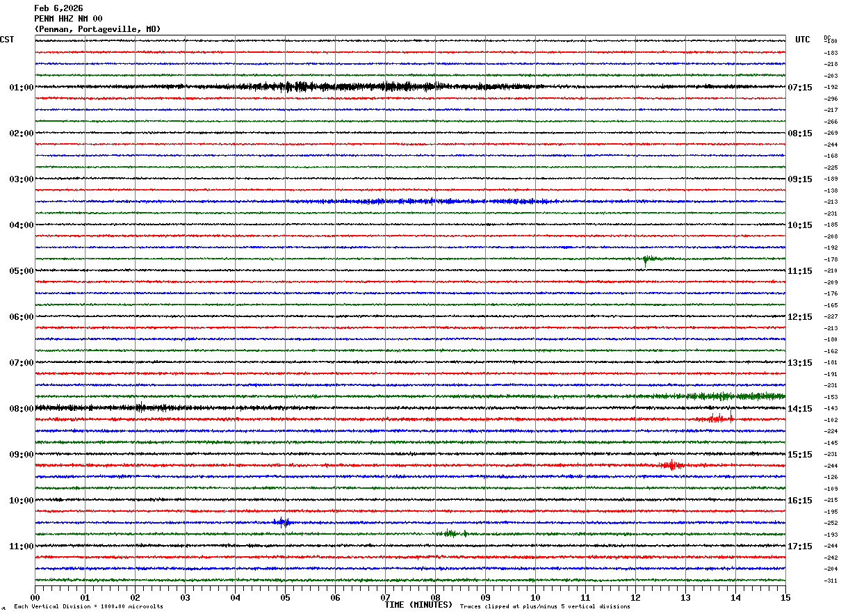
Task: Select the 05:00 CST row label
Action: coord(22,271)
